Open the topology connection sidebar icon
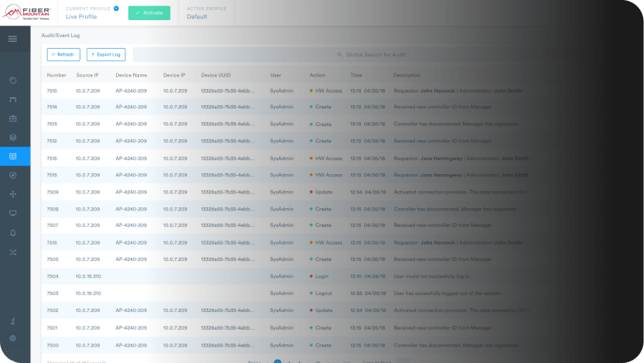The height and width of the screenshot is (363, 644). click(12, 100)
